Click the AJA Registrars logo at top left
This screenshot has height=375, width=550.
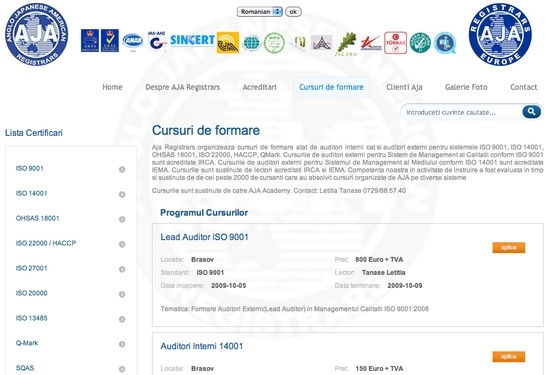coord(36,34)
